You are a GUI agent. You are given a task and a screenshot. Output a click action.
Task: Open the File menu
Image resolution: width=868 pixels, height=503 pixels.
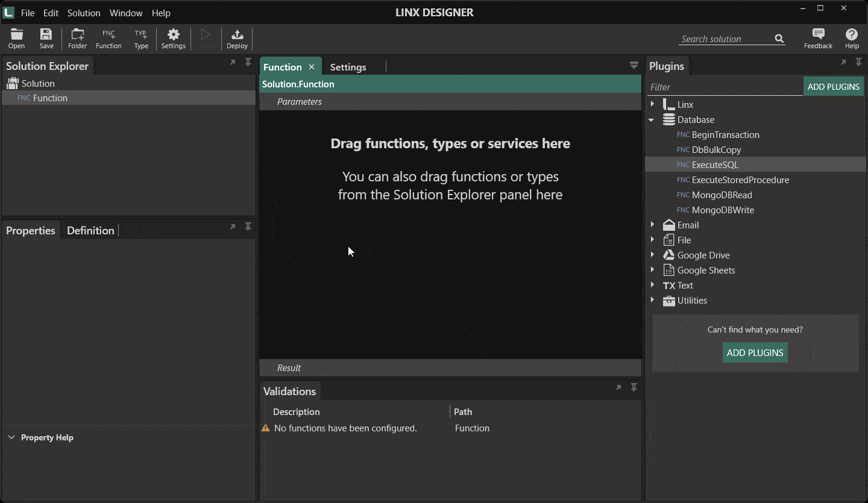pos(28,13)
